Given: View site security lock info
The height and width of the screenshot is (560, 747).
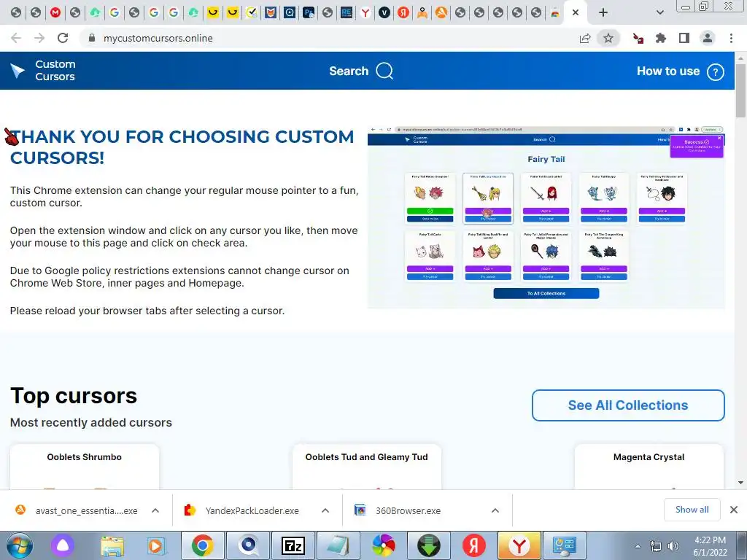Looking at the screenshot, I should click(92, 38).
